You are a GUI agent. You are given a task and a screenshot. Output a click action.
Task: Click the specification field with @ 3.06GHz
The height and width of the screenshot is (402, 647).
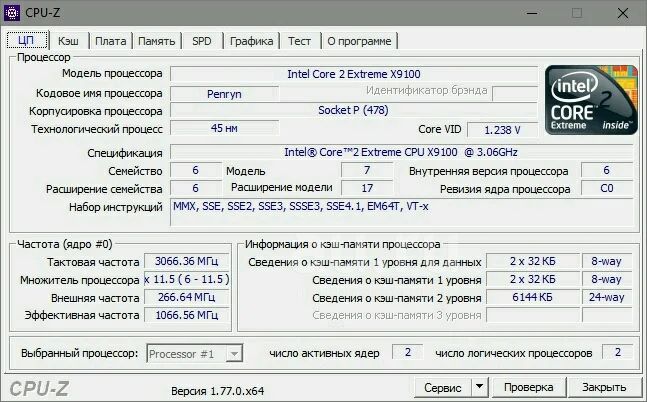401,152
